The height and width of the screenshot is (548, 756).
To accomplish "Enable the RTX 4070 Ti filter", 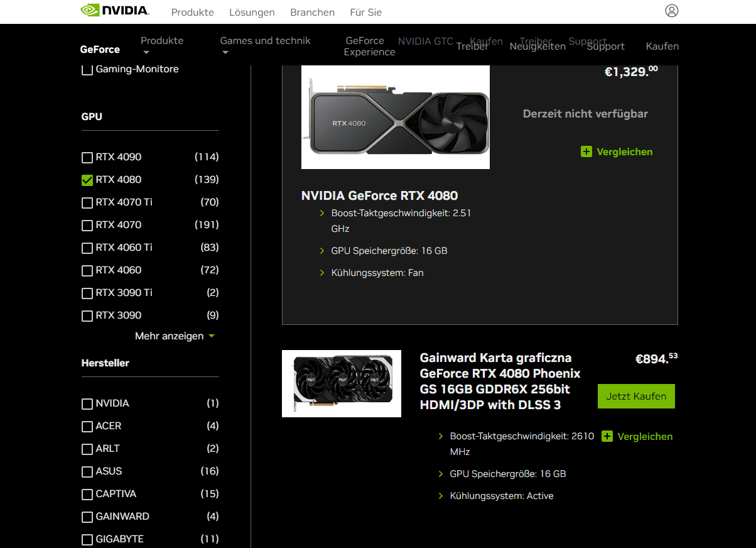I will (x=87, y=202).
